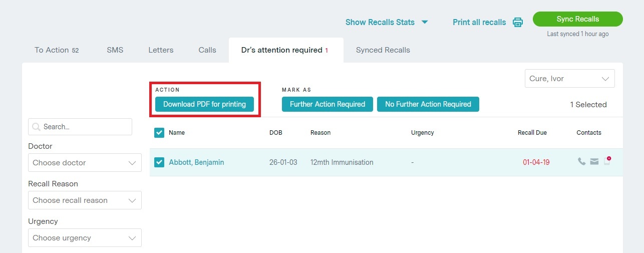Open the Abbott, Benjamin patient link
The height and width of the screenshot is (253, 644).
click(196, 162)
